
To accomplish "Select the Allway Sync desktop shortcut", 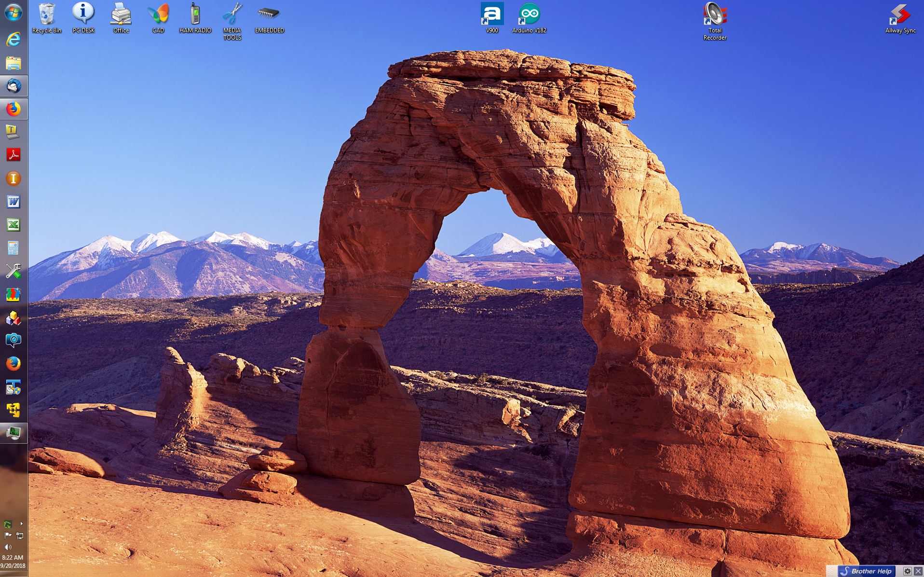I will 900,18.
